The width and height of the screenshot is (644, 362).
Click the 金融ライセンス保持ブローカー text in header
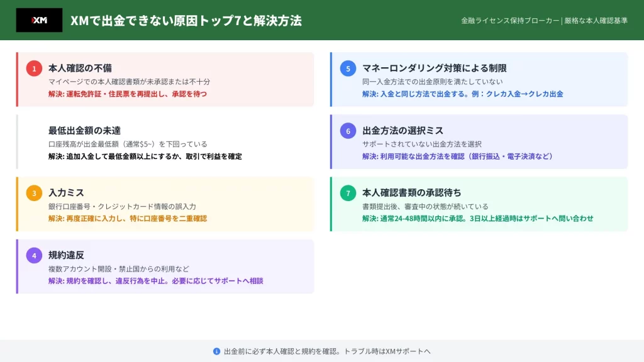510,21
